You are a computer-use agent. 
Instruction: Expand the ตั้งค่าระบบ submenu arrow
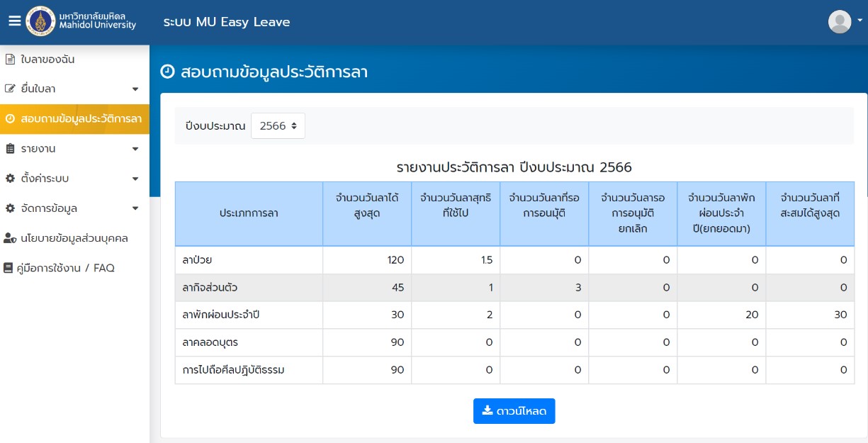[135, 179]
